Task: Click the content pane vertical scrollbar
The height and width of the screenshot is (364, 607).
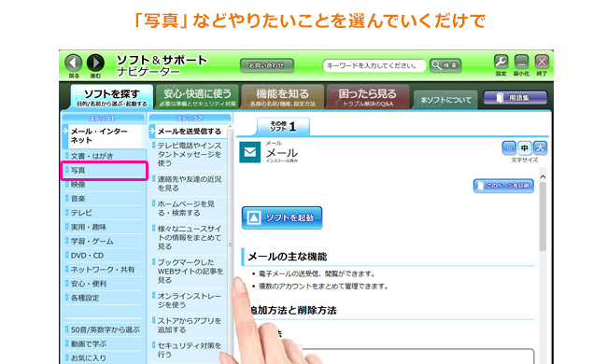Action: click(543, 217)
